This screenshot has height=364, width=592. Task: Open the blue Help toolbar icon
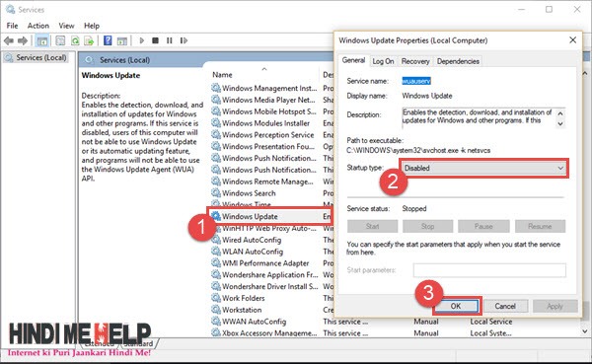point(108,40)
